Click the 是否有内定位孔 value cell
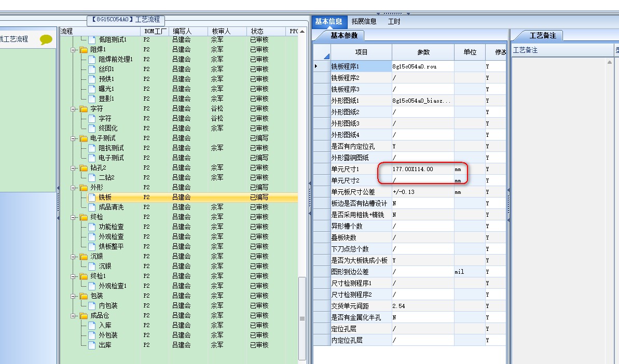Screen dimensions: 619x364 [x=423, y=147]
